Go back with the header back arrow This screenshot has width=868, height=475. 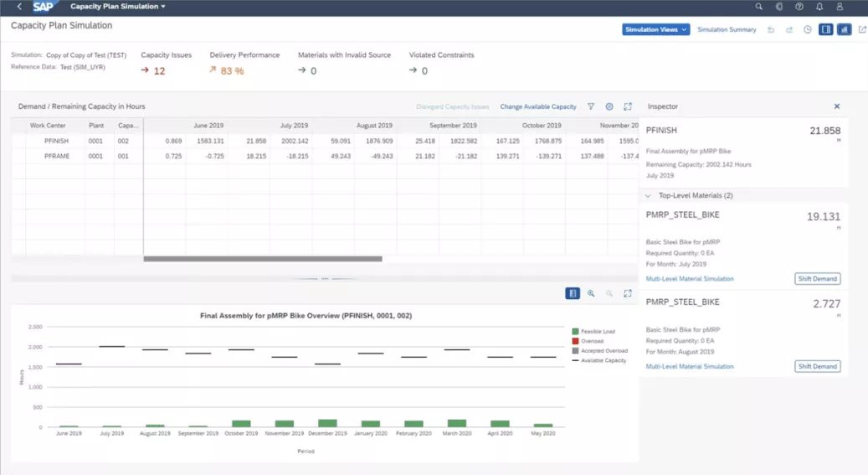point(19,7)
